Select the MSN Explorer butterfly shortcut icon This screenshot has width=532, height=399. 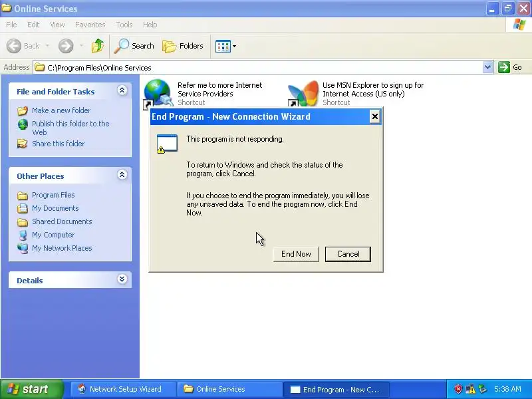coord(303,94)
